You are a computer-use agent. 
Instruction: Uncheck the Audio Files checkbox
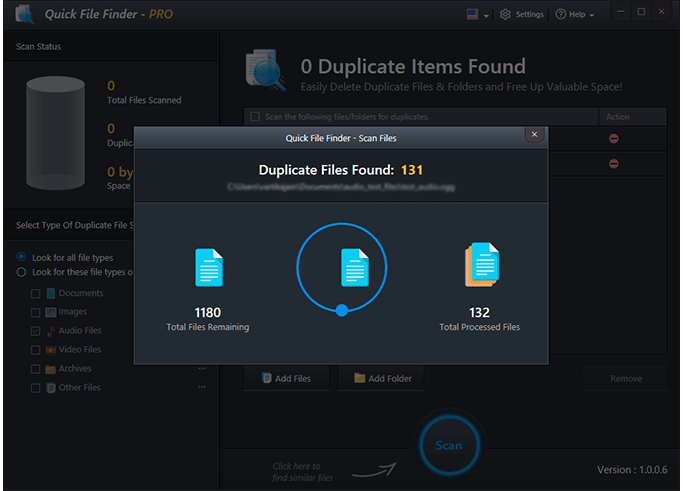click(x=36, y=331)
